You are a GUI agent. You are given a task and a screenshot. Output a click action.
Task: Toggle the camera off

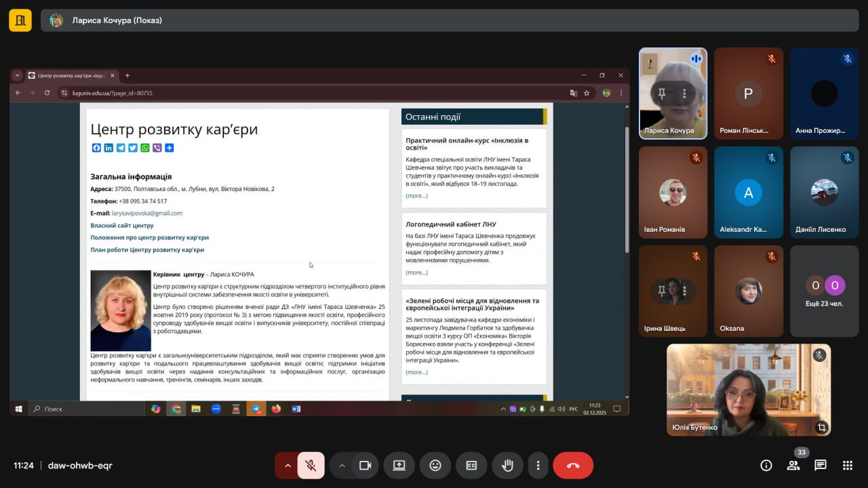365,466
